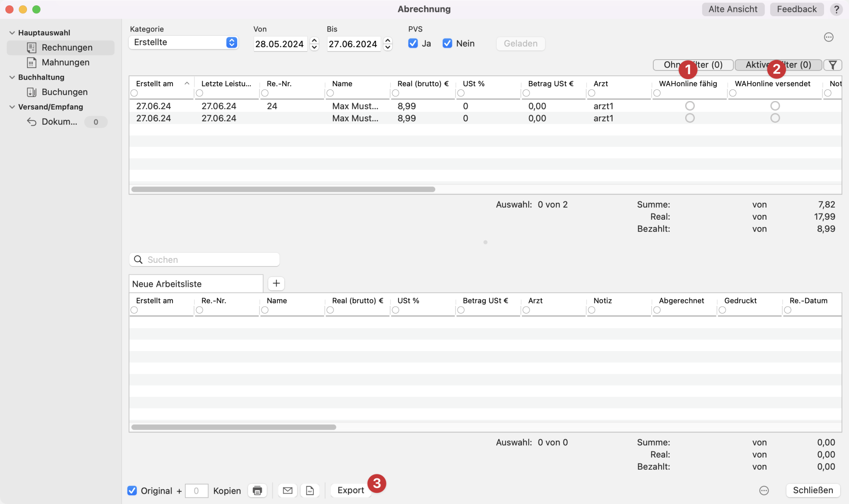Expand the Buchhaltung tree section
The image size is (849, 504).
coord(11,77)
